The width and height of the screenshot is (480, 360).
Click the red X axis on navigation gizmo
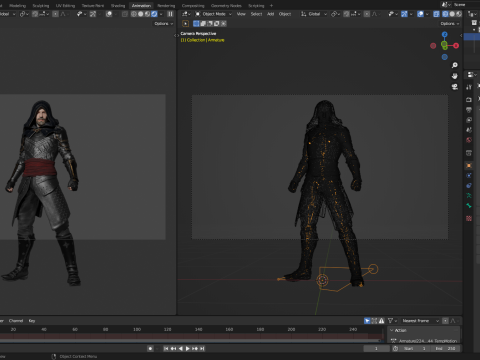tap(456, 46)
